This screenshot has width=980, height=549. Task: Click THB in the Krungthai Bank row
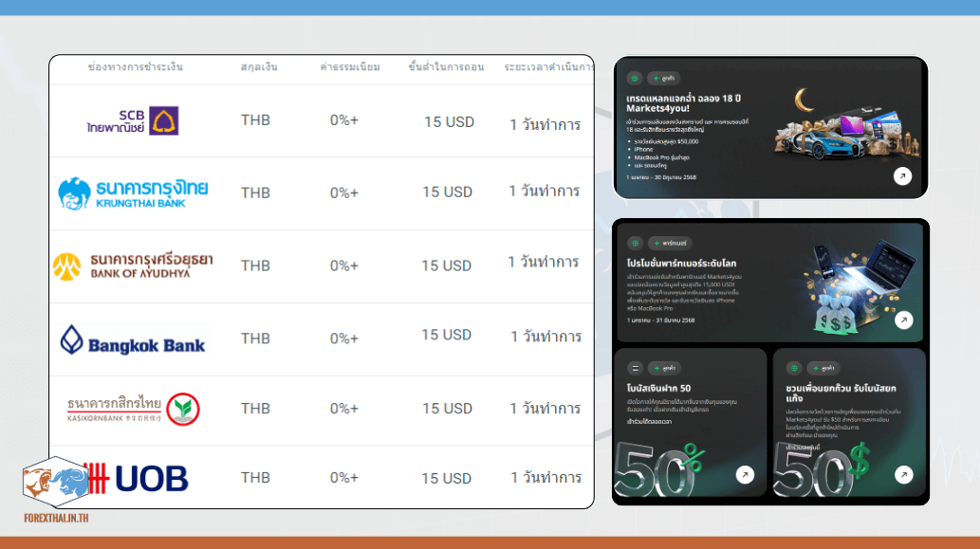point(255,193)
